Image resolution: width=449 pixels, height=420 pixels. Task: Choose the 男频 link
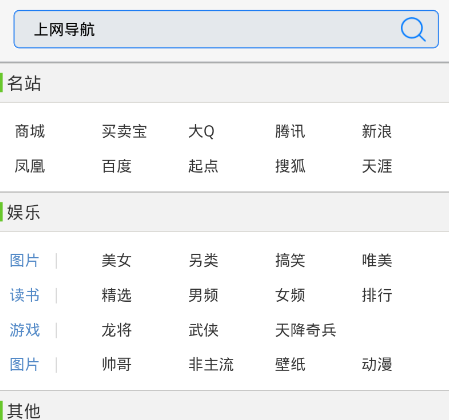coord(203,295)
